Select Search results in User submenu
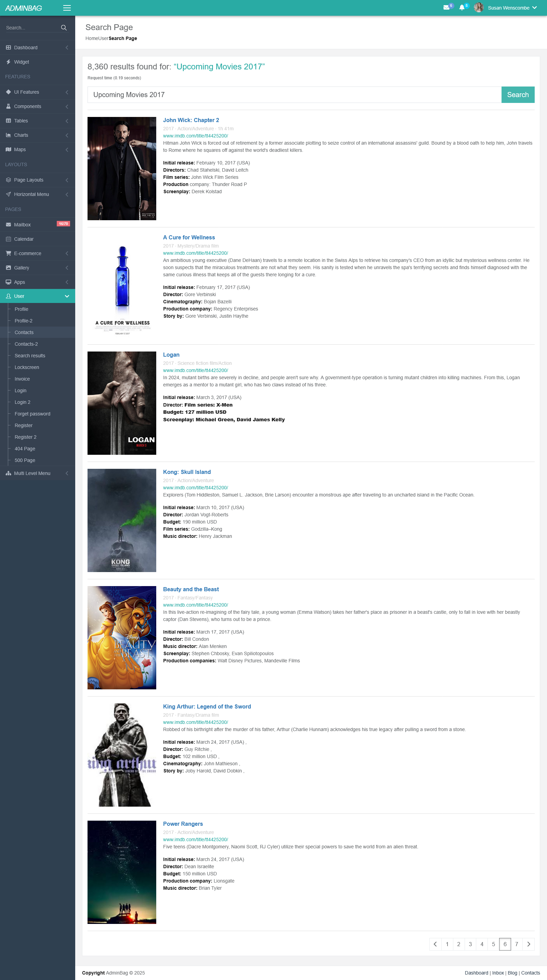This screenshot has width=547, height=980. click(x=30, y=356)
